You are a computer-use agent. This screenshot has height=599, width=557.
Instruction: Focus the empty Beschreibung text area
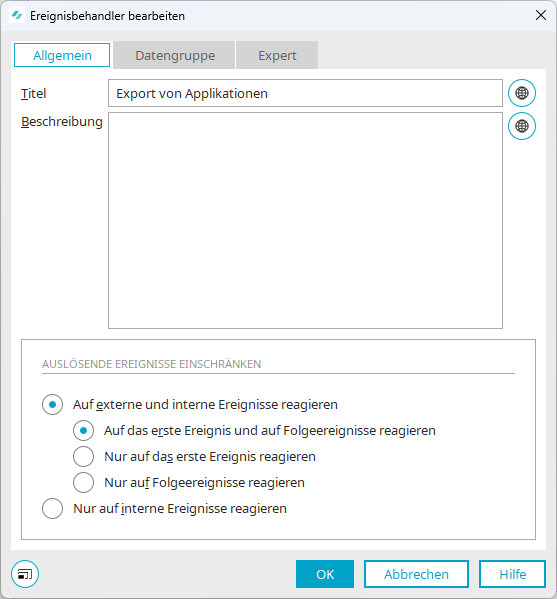pos(305,220)
